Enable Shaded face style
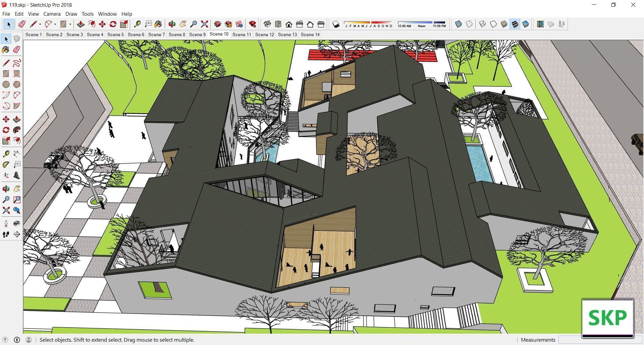 coord(504,24)
